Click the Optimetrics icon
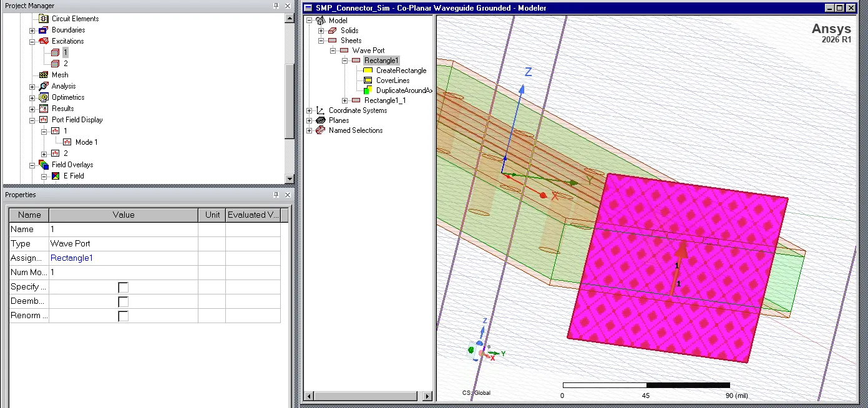 (43, 97)
